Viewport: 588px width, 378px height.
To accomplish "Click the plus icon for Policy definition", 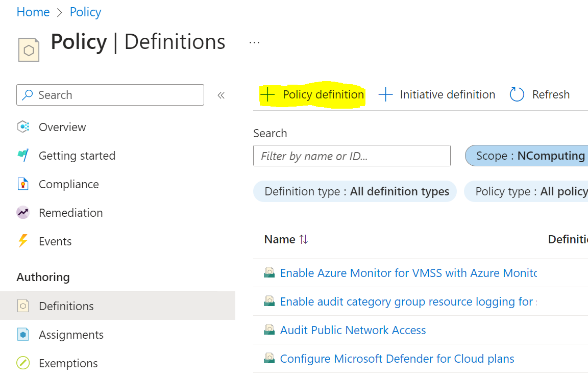I will pyautogui.click(x=267, y=94).
